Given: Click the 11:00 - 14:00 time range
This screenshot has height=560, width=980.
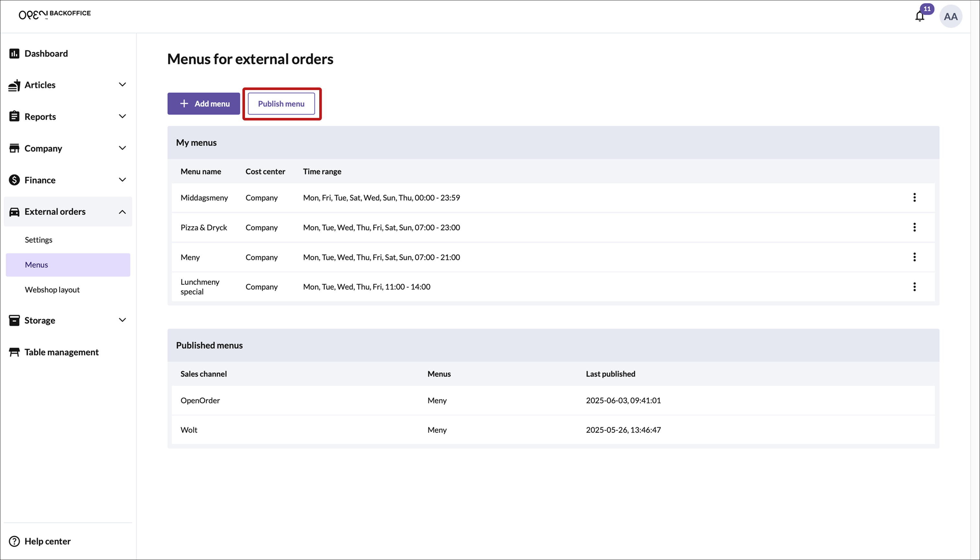Looking at the screenshot, I should click(x=407, y=287).
